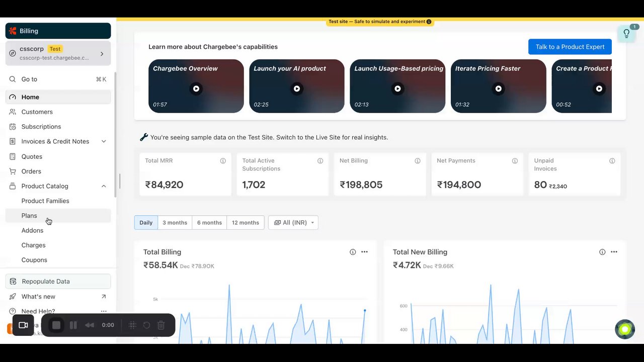This screenshot has width=644, height=362.
Task: Play the Launch your AI product video
Action: tap(297, 88)
